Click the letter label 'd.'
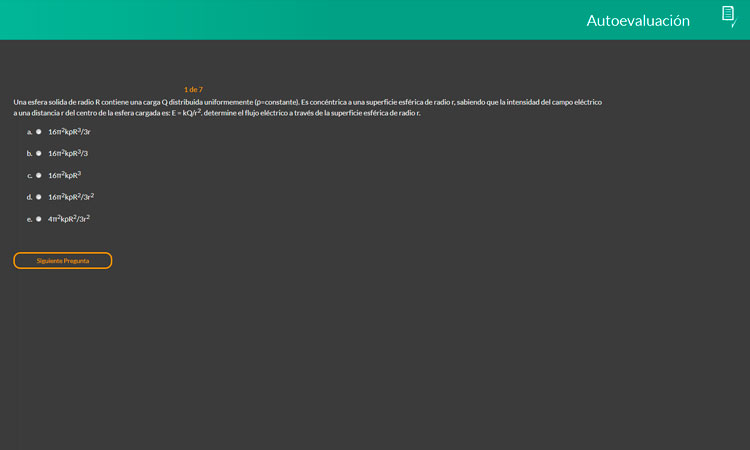This screenshot has width=750, height=450. pyautogui.click(x=30, y=197)
